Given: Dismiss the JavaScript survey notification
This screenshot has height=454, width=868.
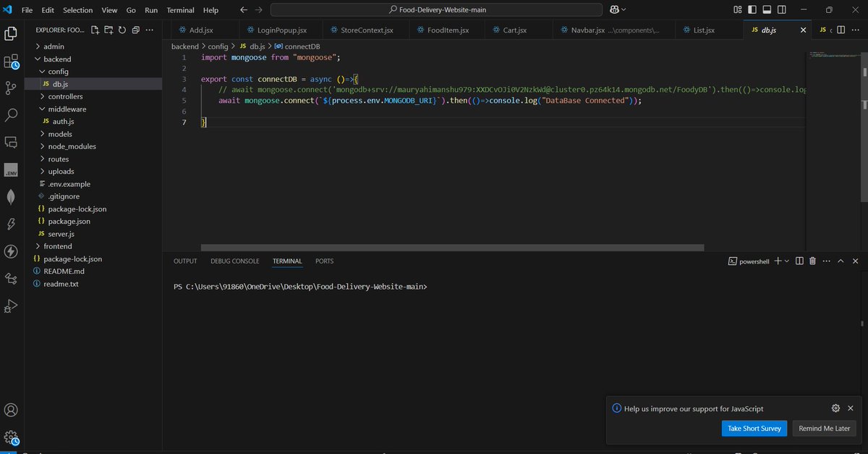Looking at the screenshot, I should [851, 408].
